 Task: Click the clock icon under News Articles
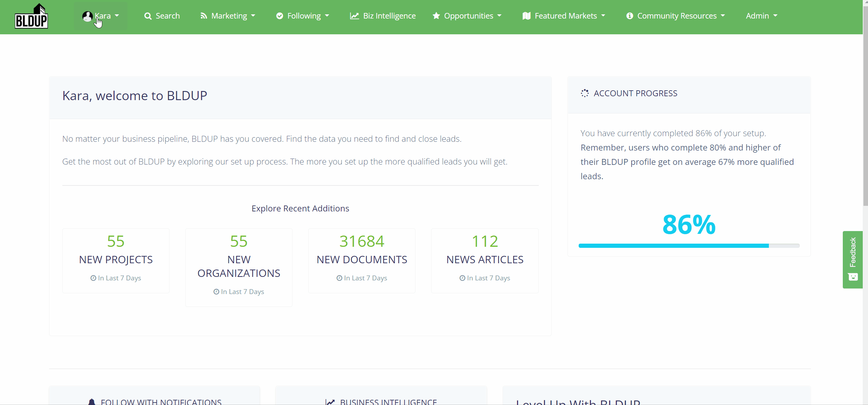(x=462, y=278)
